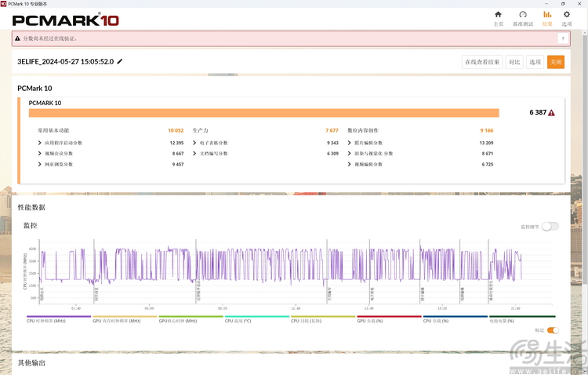
Task: Expand 应用程序启动分数 row
Action: 40,143
